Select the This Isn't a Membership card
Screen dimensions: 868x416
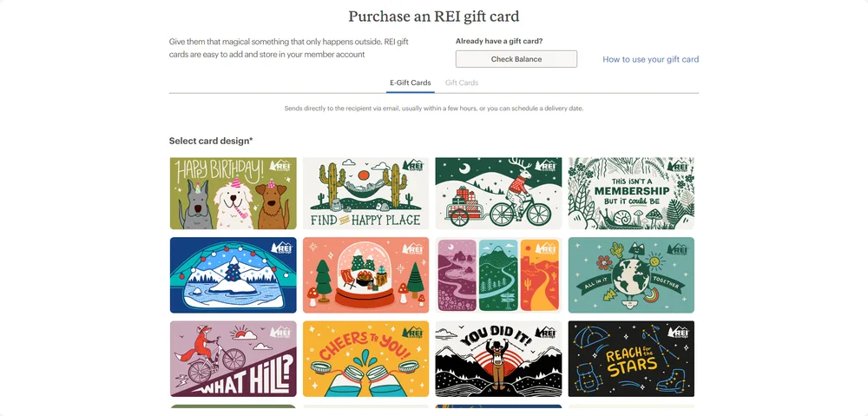pyautogui.click(x=631, y=194)
